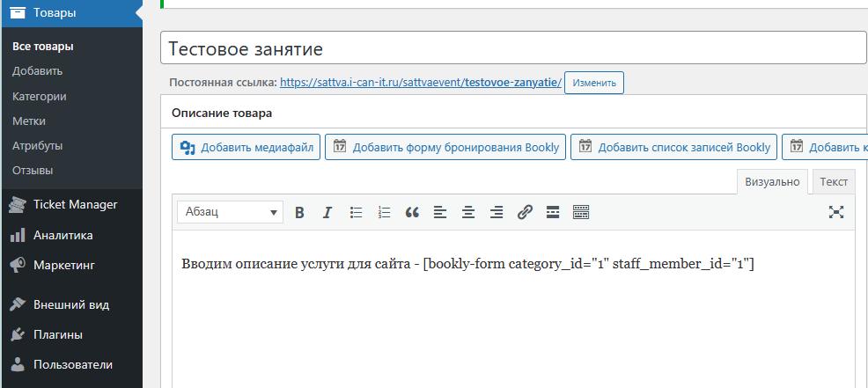Image resolution: width=868 pixels, height=388 pixels.
Task: Open Категории in the sidebar submenu
Action: coord(40,96)
